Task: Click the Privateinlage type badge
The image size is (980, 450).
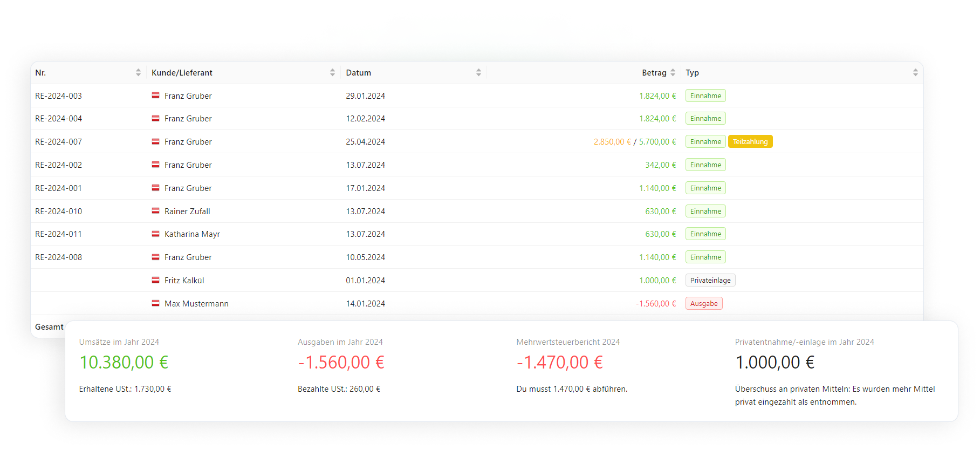Action: click(x=710, y=280)
